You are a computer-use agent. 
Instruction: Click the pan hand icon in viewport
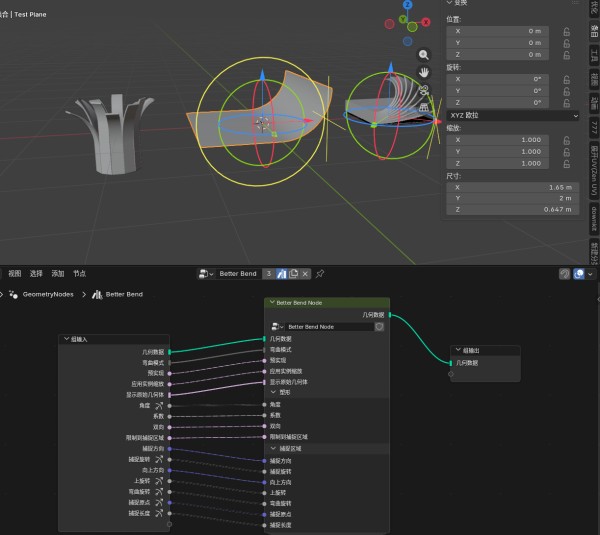point(424,72)
